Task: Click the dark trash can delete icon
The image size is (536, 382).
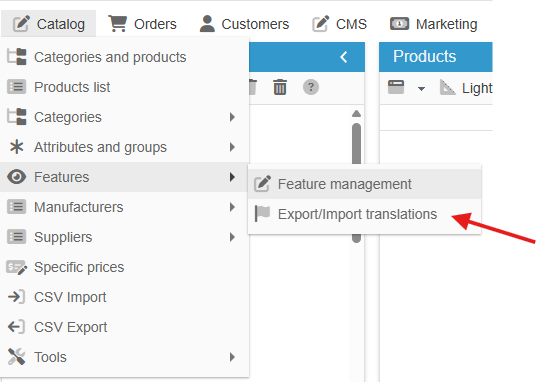Action: (280, 87)
